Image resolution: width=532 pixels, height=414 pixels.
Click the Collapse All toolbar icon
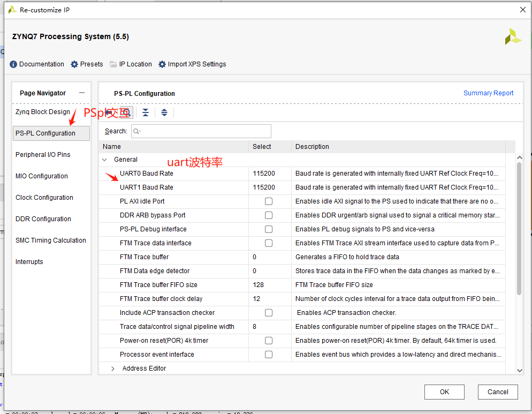coord(146,112)
